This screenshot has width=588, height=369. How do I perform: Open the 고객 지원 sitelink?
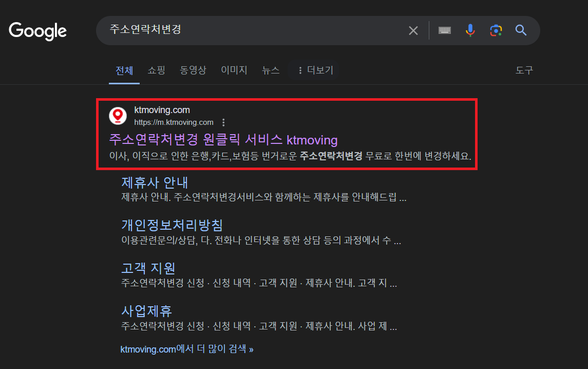(148, 268)
